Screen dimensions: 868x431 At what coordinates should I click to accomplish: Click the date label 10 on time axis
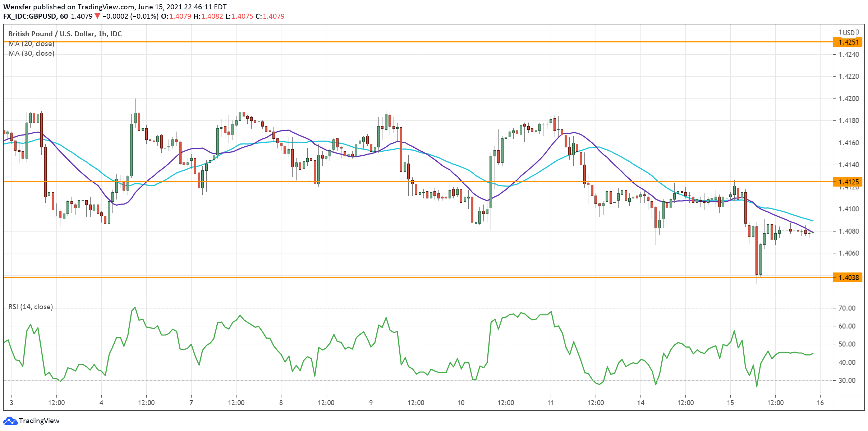pos(461,403)
